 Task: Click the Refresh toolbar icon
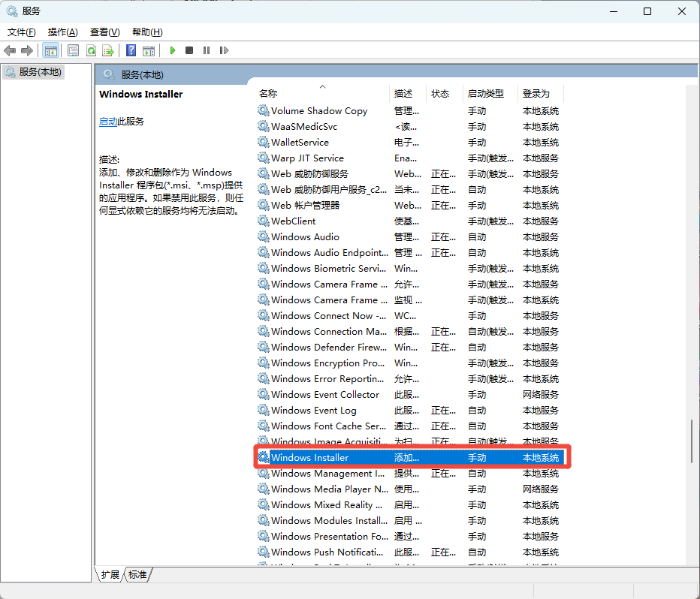[91, 50]
